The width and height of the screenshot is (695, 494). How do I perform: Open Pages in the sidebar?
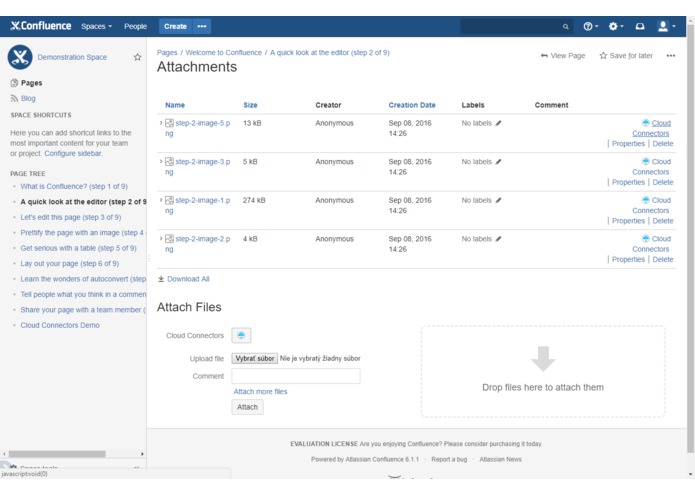31,83
